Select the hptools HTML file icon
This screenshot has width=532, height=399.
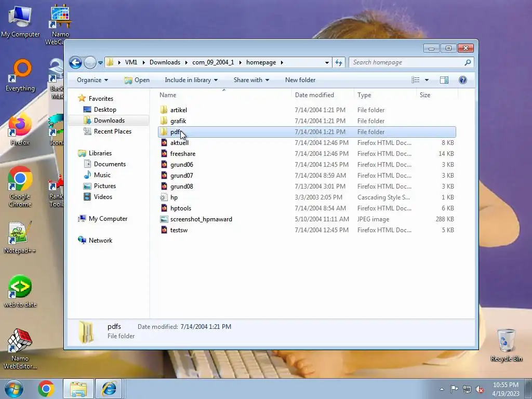click(164, 208)
